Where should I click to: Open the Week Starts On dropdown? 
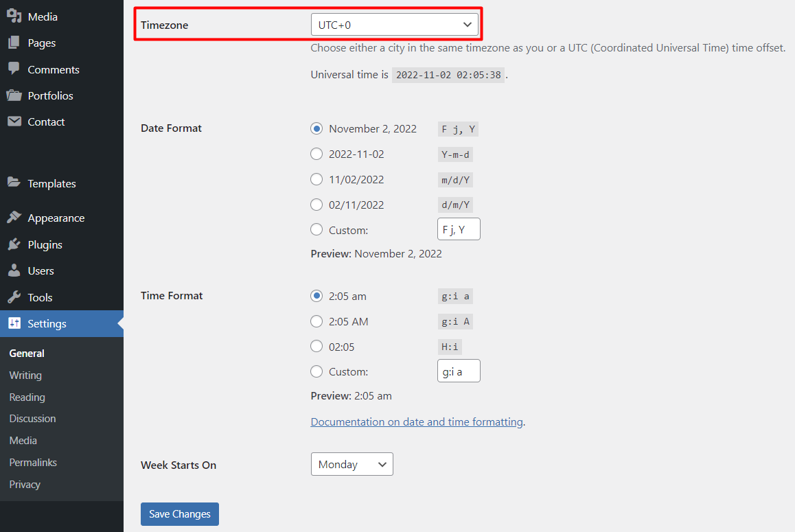[x=352, y=464]
